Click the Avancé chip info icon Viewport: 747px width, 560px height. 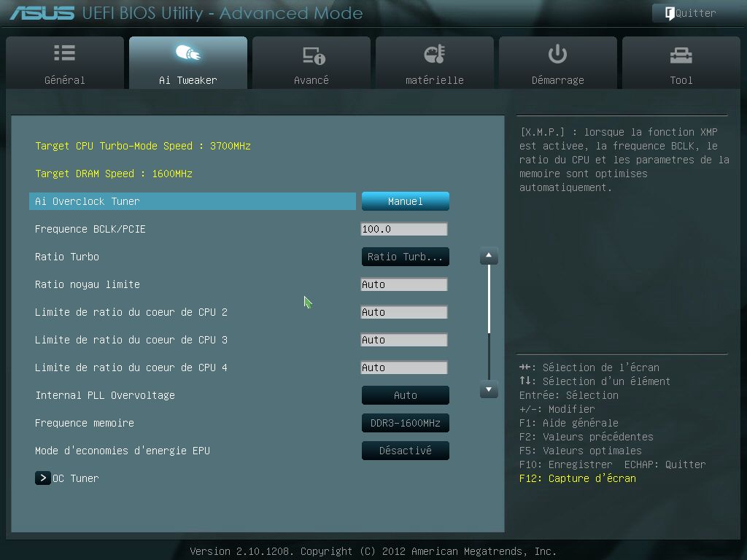(x=313, y=55)
